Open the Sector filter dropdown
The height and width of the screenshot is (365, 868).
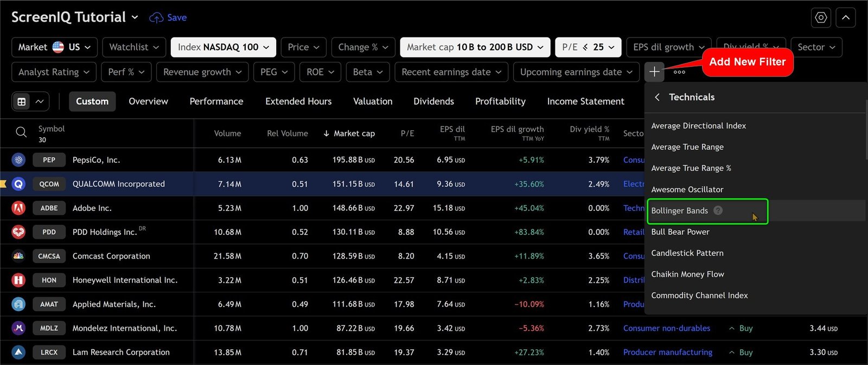coord(816,47)
